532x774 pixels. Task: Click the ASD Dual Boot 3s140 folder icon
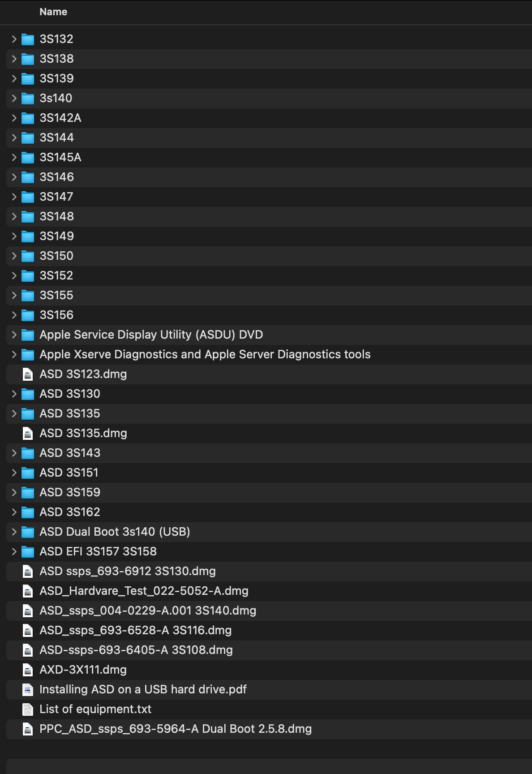28,532
